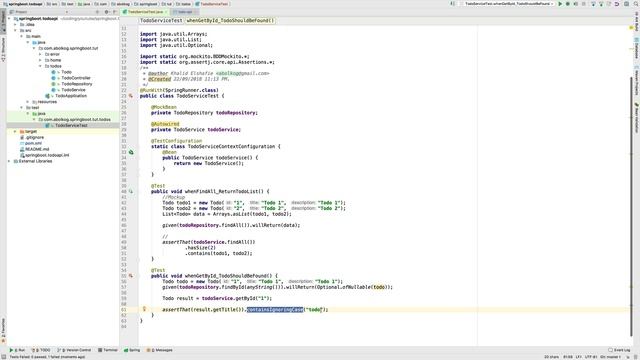Click the tool window quick-access icon in status bar
This screenshot has height=360, width=640.
click(x=3, y=357)
